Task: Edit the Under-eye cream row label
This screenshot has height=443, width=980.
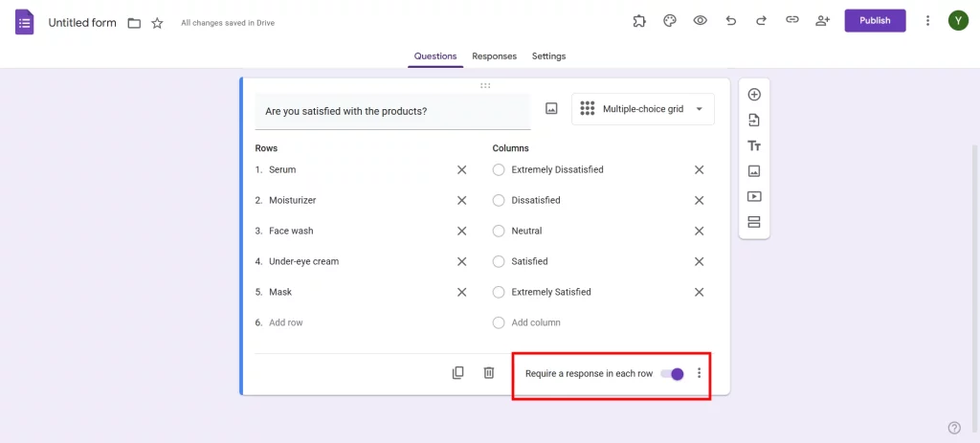Action: click(303, 261)
